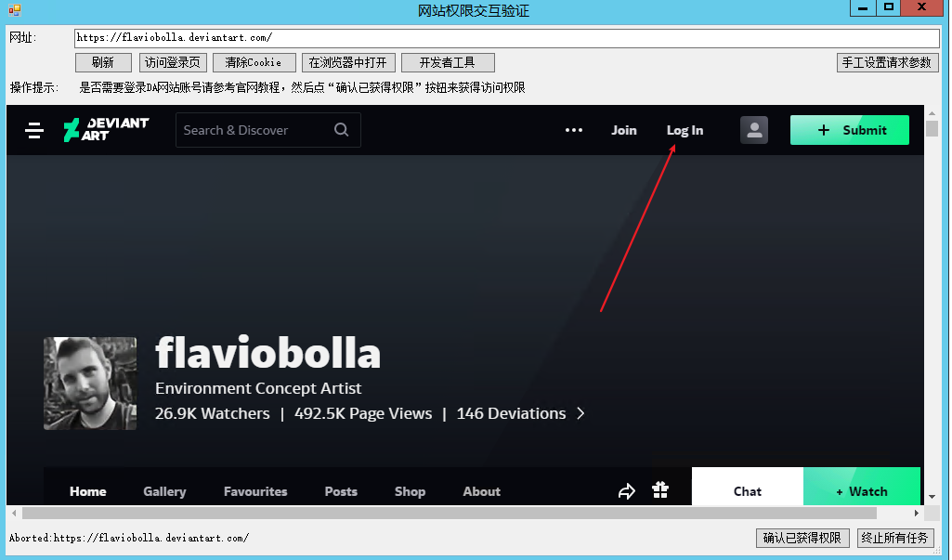Close the 网站权限交互验证 window
952x560 pixels.
tap(921, 8)
